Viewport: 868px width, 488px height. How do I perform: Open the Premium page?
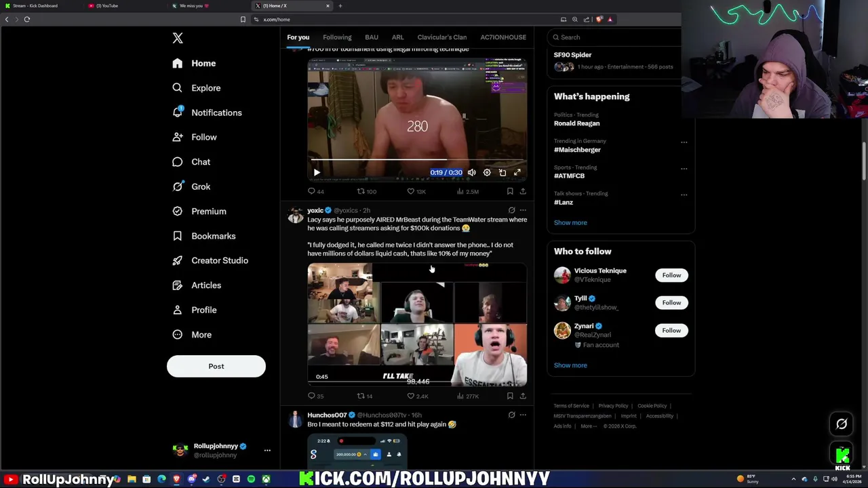[199, 211]
